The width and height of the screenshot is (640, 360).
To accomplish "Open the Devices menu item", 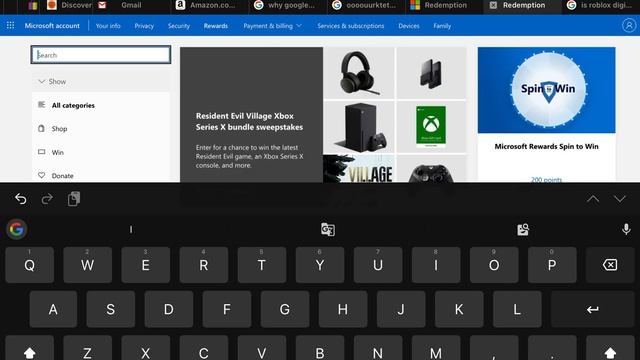I will (409, 26).
